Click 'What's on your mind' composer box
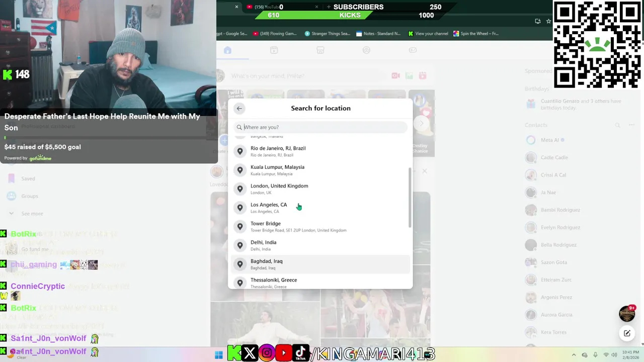Viewport: 644px width, 362px height. (307, 76)
